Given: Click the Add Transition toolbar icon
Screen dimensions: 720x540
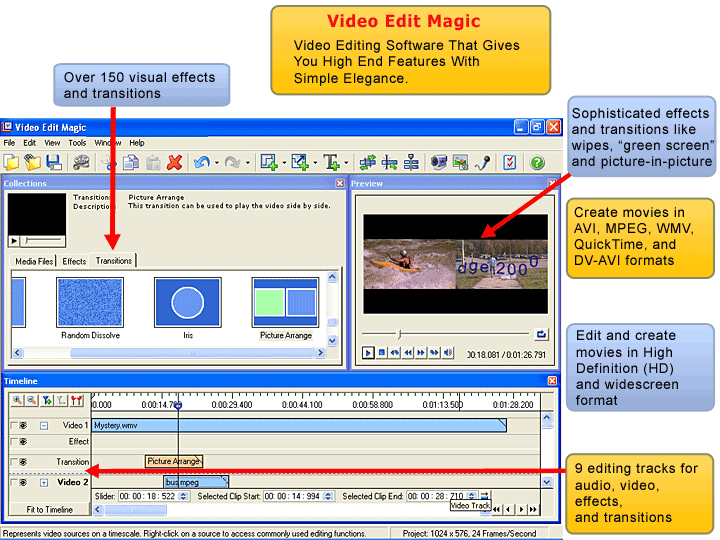Looking at the screenshot, I should (x=300, y=162).
